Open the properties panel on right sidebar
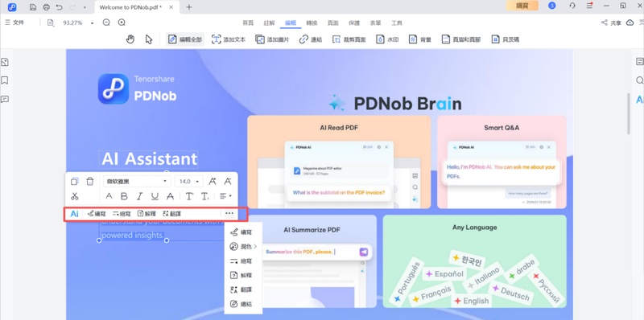The image size is (644, 320). pos(639,62)
